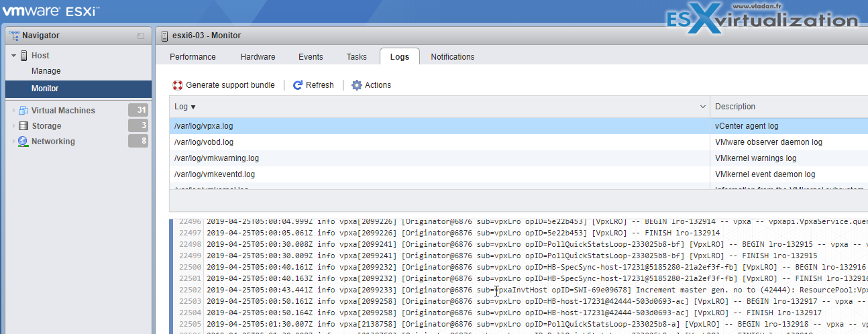The width and height of the screenshot is (868, 334).
Task: Open Virtual Machines in Navigator
Action: 63,111
